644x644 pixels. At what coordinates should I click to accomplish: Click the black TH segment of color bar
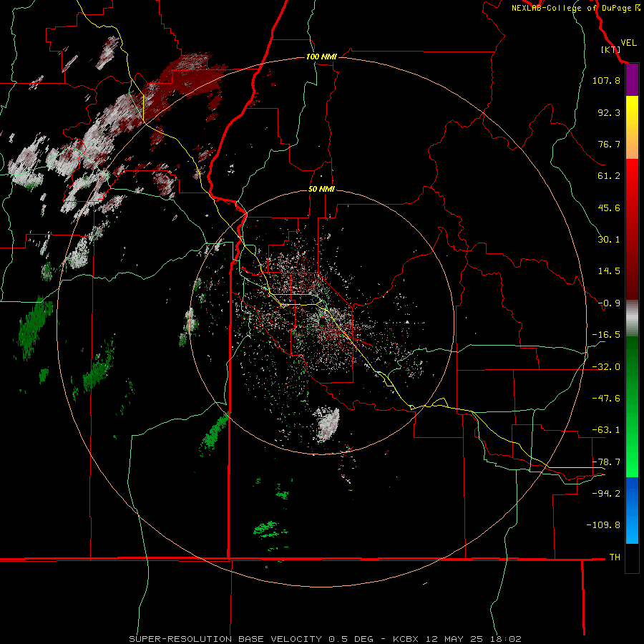click(632, 558)
